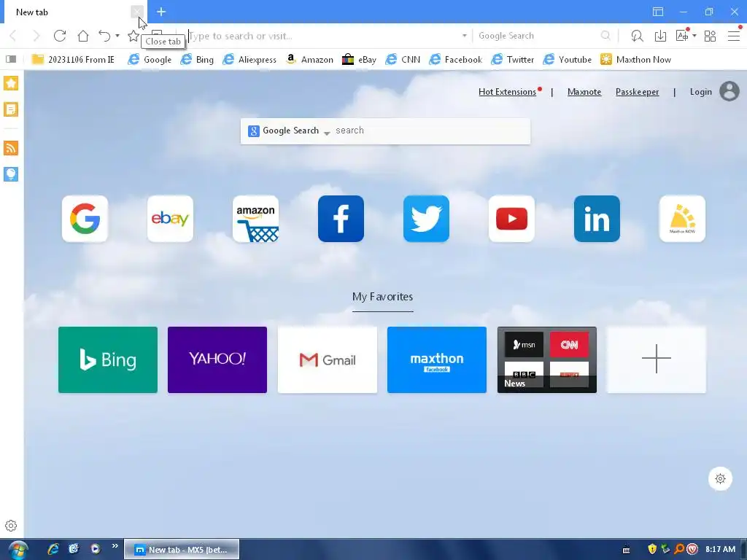Open the Aliexpress bookmark
Screen dimensions: 747x560
249,60
